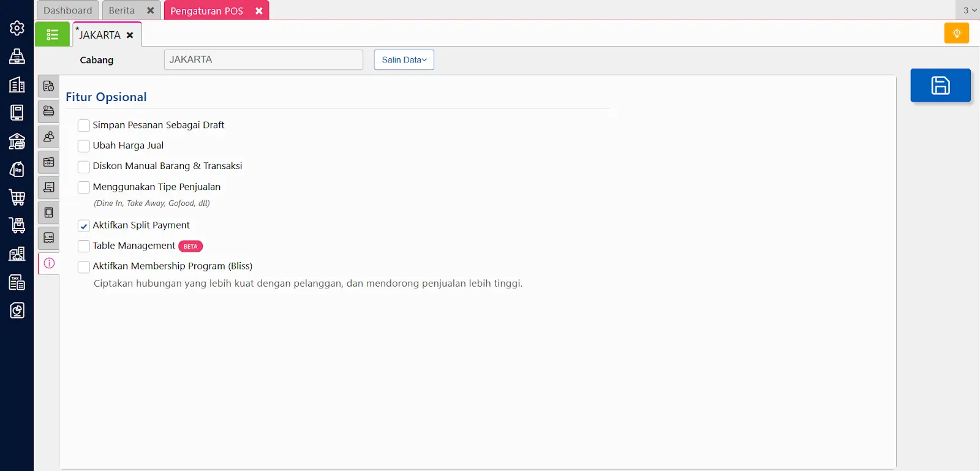Check Menggunakan Tipe Penjualan option
The width and height of the screenshot is (980, 471).
[x=84, y=187]
